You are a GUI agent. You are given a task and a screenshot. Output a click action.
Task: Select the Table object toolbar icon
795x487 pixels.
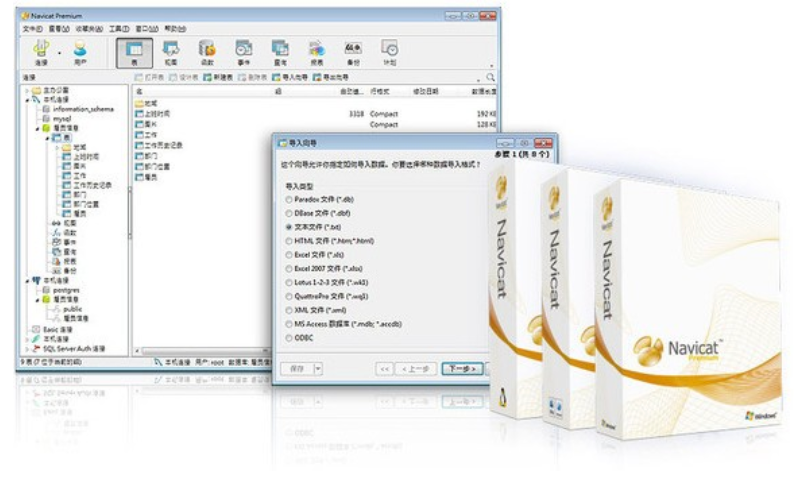pos(134,53)
